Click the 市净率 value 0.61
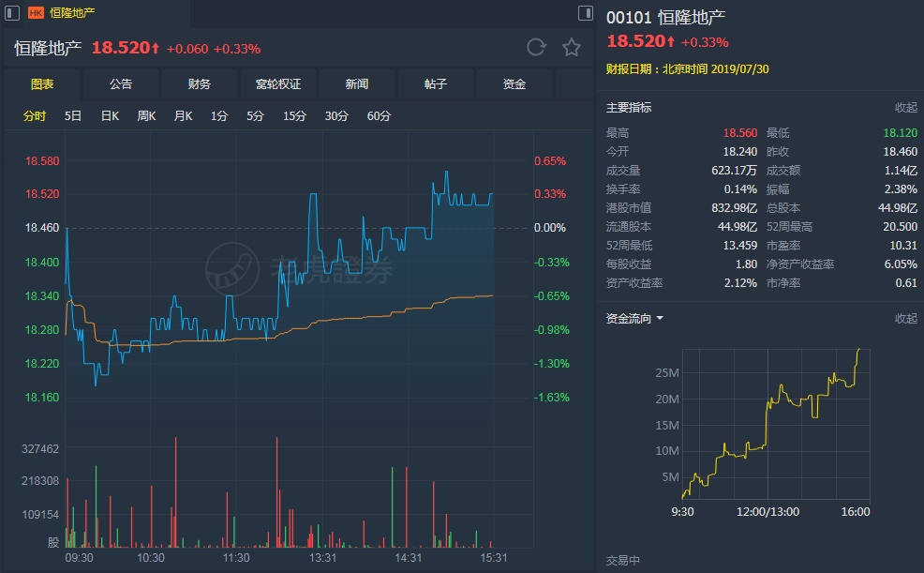 pos(906,283)
